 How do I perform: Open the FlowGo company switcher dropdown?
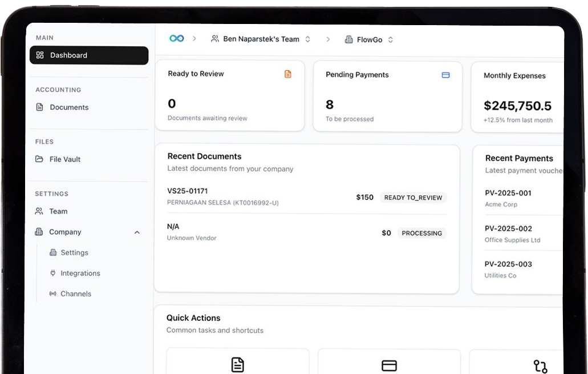(390, 39)
